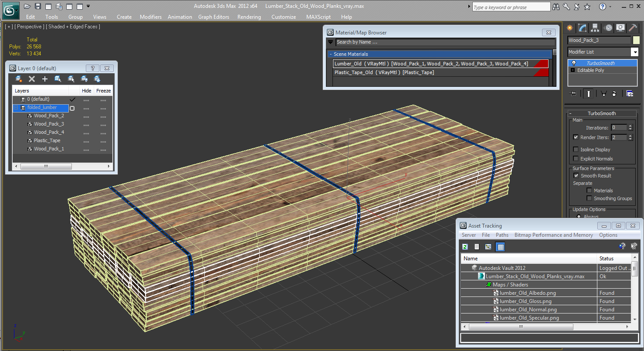Click Refresh icon in Asset Tracking toolbar
Screen dimensions: 644x351
465,247
